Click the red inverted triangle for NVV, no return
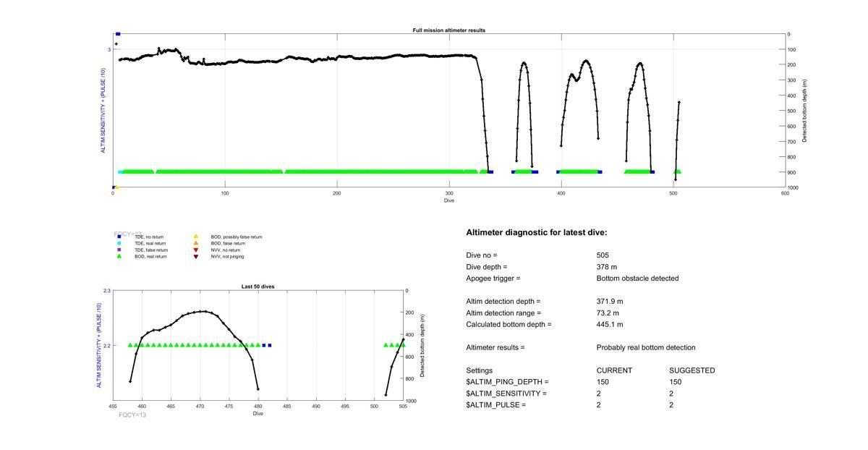Image resolution: width=868 pixels, height=450 pixels. tap(195, 250)
